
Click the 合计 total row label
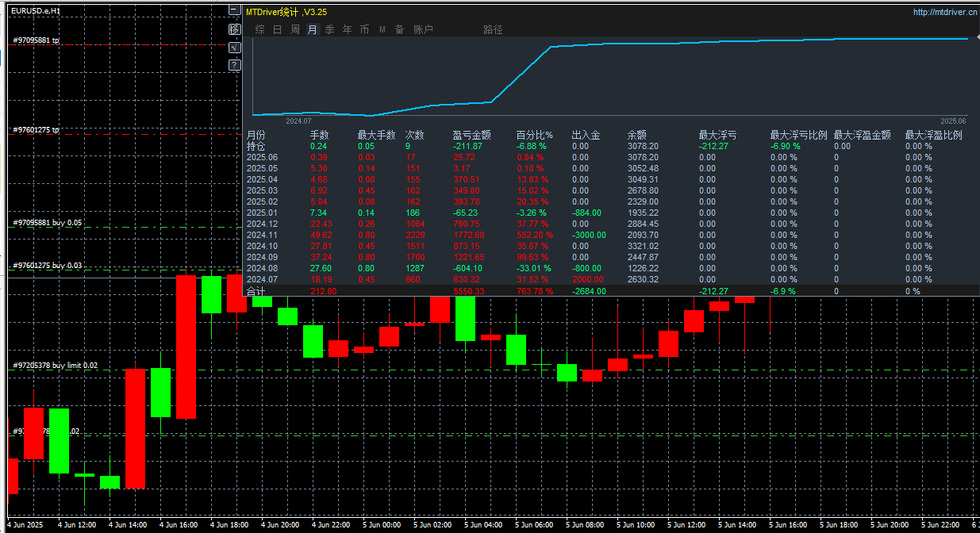coord(256,291)
